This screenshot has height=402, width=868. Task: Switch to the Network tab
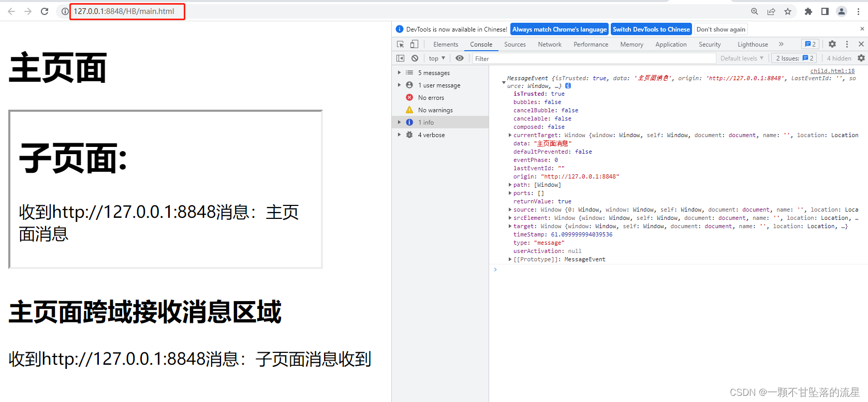coord(550,44)
